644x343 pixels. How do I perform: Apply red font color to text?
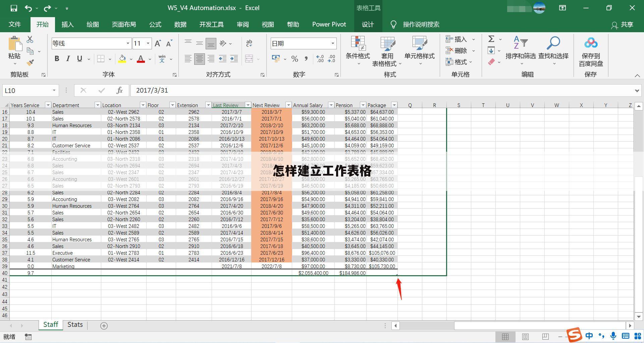click(141, 59)
